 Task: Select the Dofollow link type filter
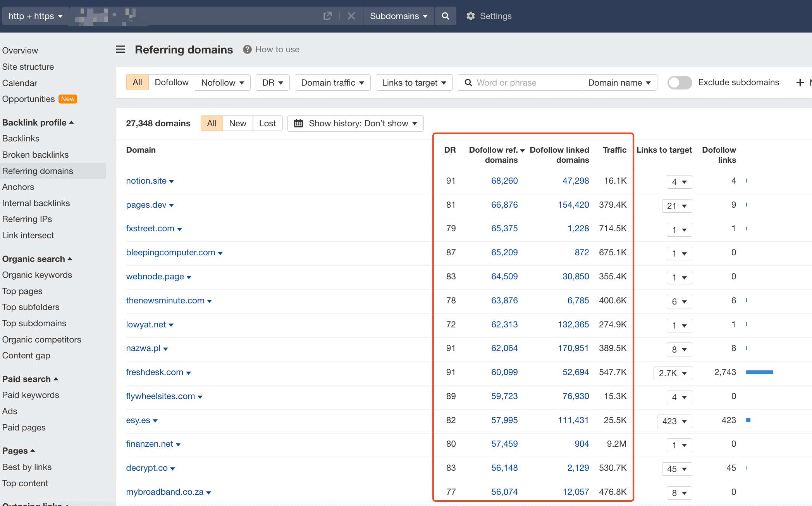coord(171,83)
